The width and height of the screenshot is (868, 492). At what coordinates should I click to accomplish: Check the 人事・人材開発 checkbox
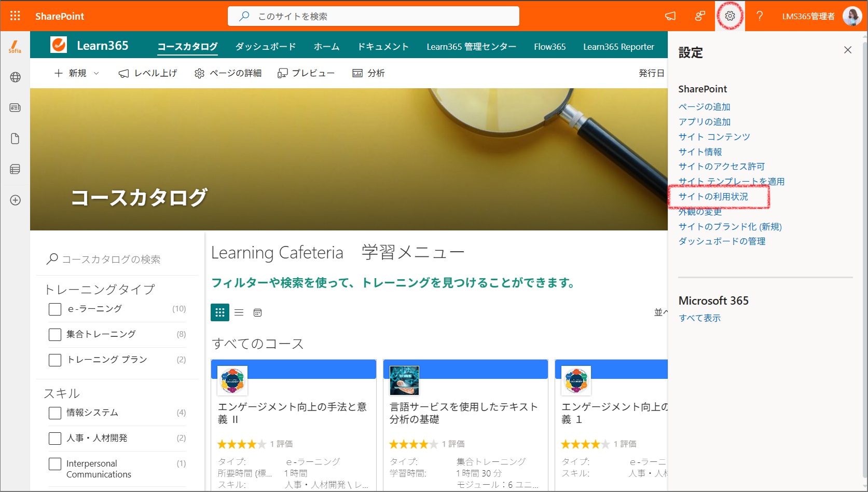click(x=55, y=439)
